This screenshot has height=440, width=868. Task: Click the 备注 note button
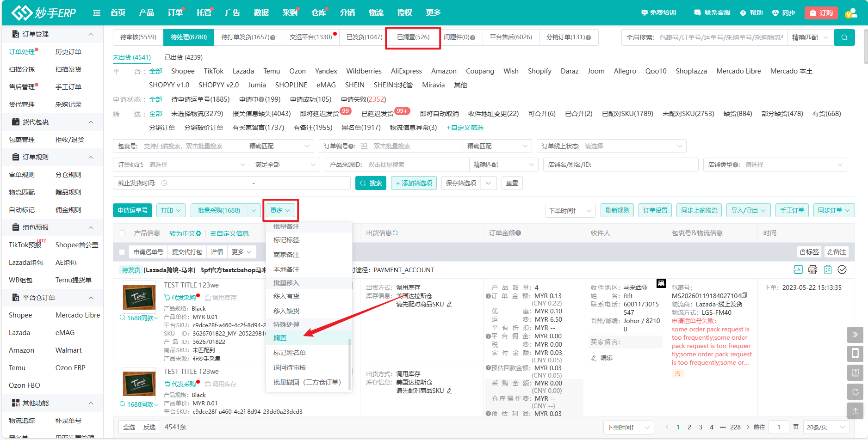pyautogui.click(x=837, y=252)
